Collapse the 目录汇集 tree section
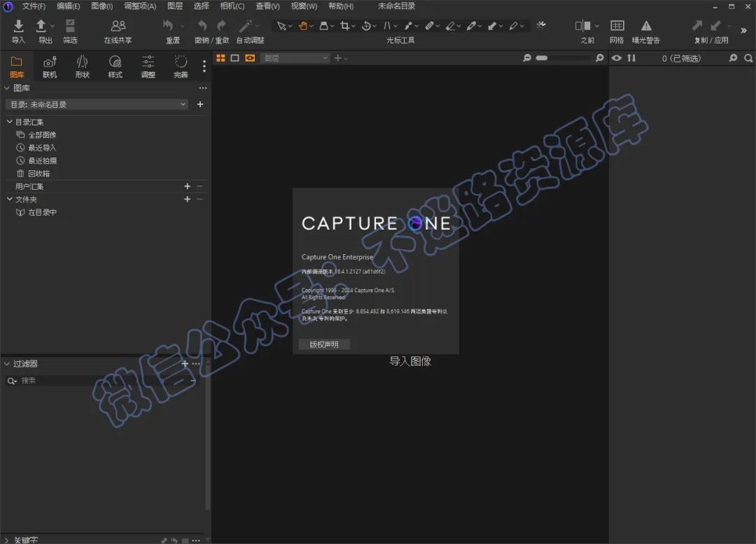Viewport: 756px width, 544px height. click(10, 122)
